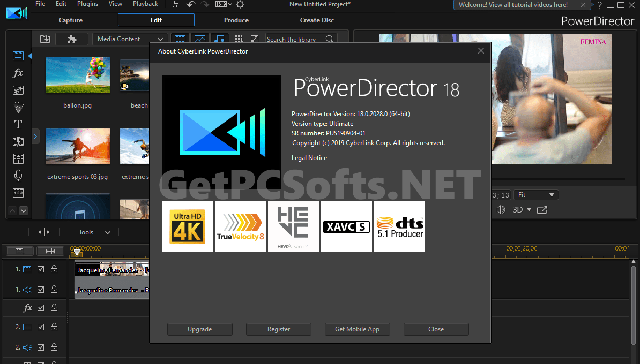Lock audio track 1
This screenshot has width=640, height=364.
(54, 289)
